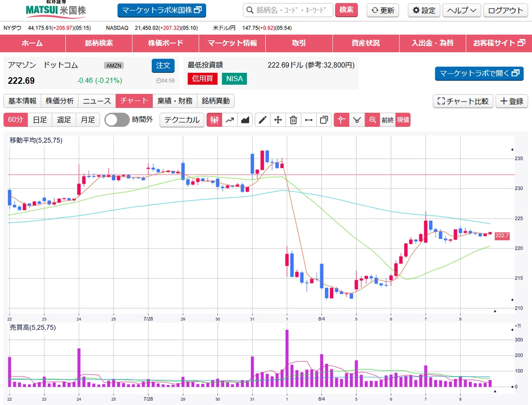Viewport: 532px width, 405px height.
Task: Open the 株価ボード navigation tab
Action: click(165, 43)
